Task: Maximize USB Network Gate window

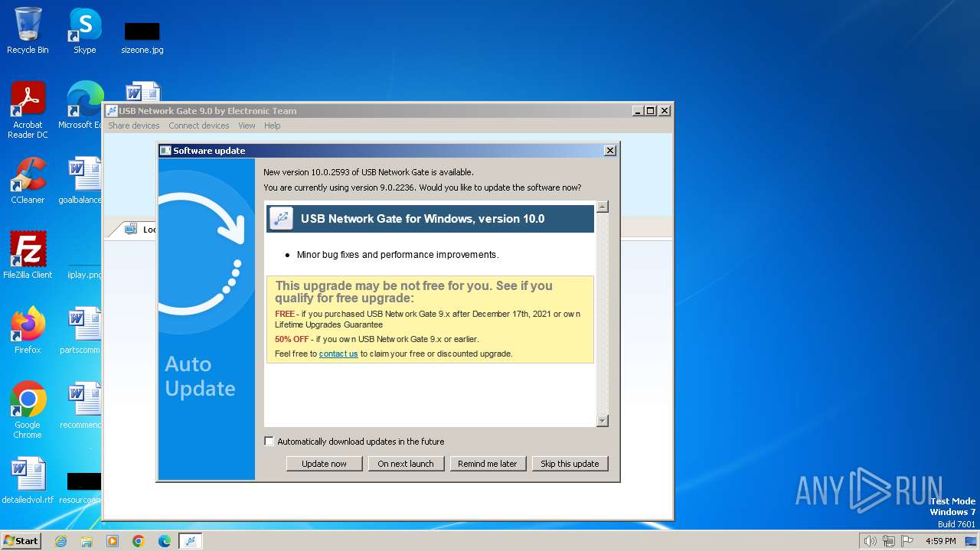Action: (651, 110)
